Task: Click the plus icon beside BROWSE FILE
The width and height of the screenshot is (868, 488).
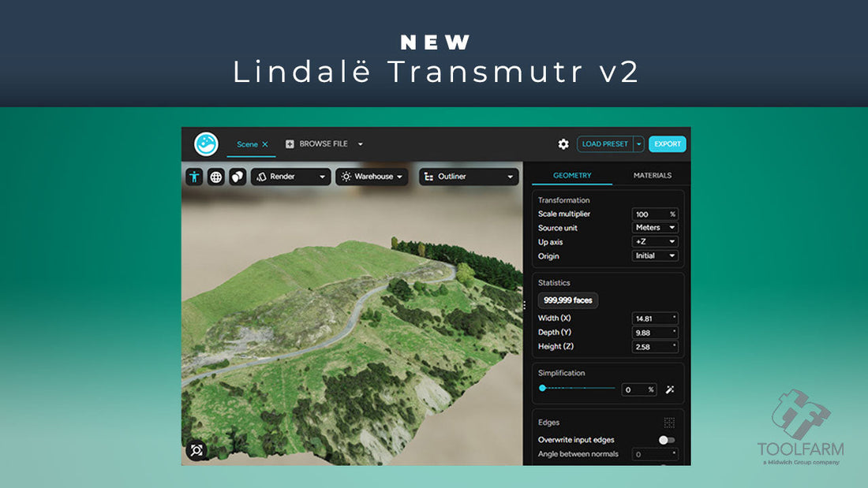Action: pyautogui.click(x=290, y=143)
